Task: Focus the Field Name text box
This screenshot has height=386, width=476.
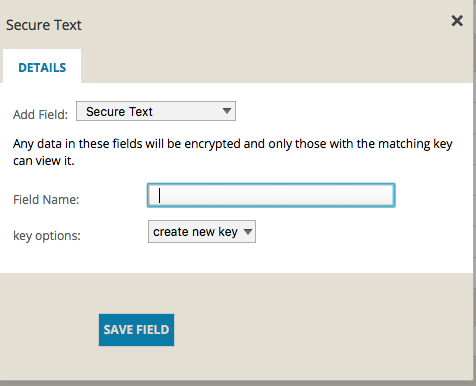Action: pyautogui.click(x=271, y=195)
